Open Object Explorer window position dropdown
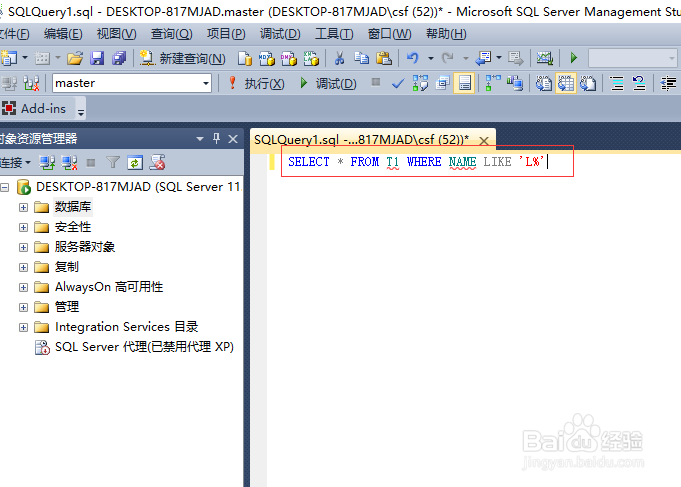Screen dimensions: 681x487 point(200,139)
